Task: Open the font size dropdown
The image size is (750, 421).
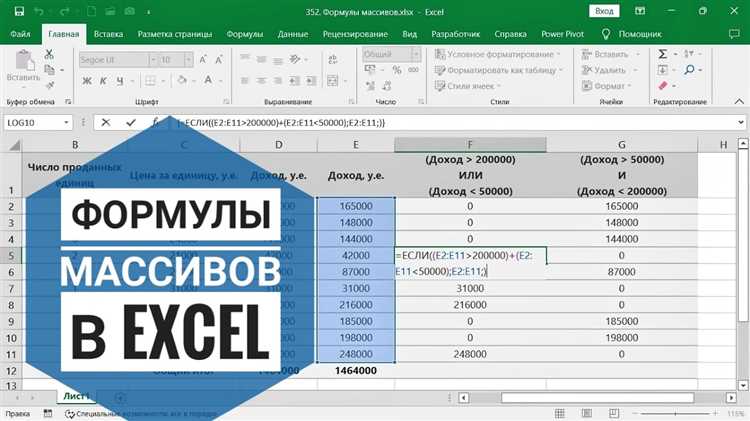Action: (188, 60)
